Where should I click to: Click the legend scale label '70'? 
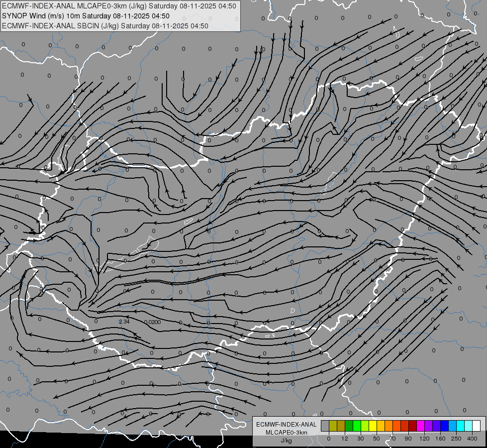[392, 439]
